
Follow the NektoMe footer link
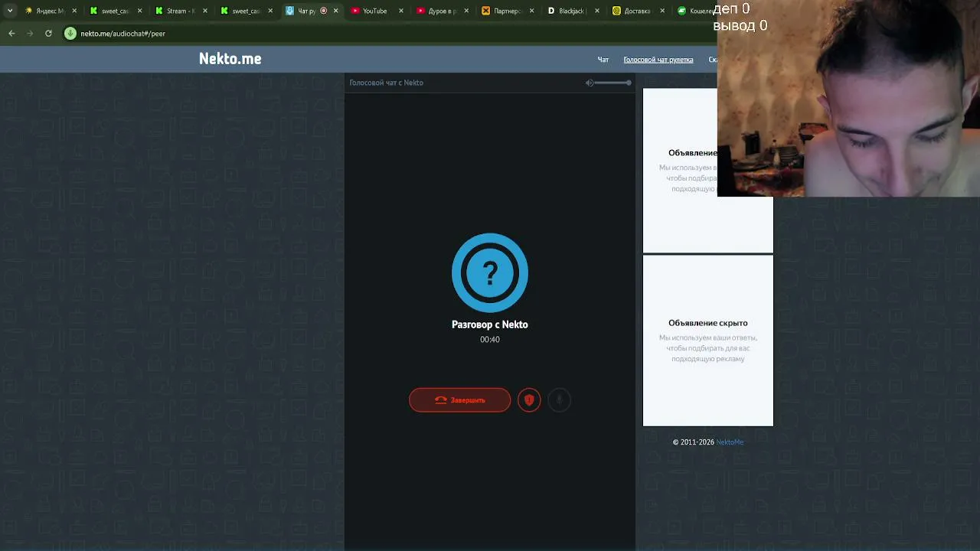point(730,442)
